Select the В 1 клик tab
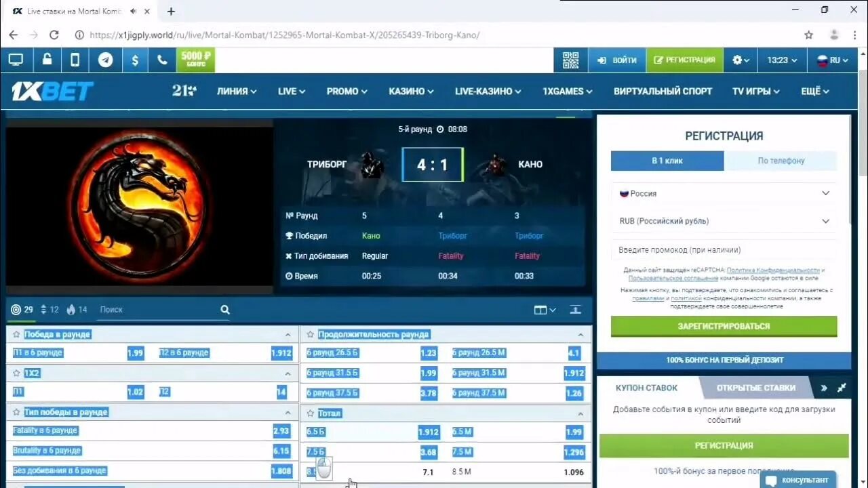This screenshot has height=488, width=868. point(667,161)
